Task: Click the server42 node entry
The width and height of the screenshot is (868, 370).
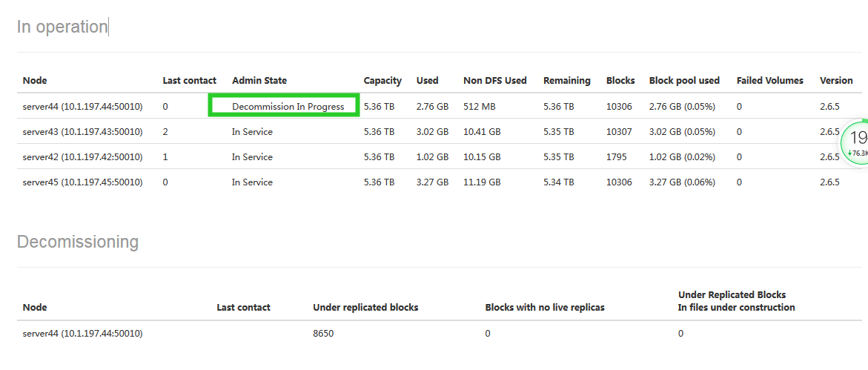Action: 82,157
